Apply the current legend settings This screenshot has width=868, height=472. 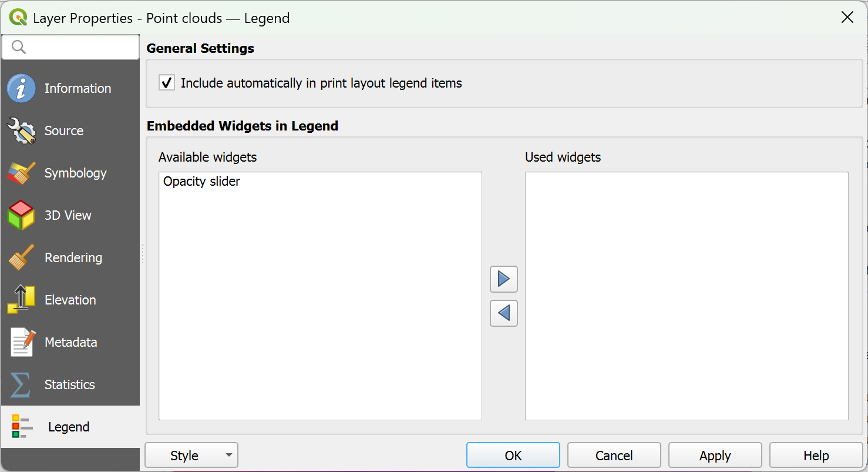tap(715, 454)
